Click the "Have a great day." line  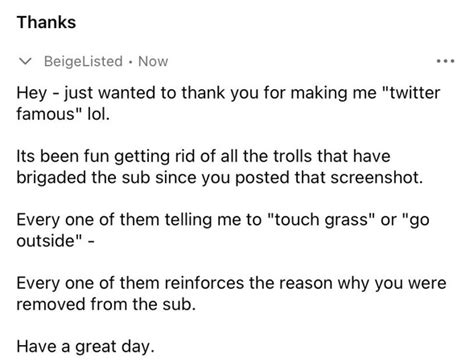(x=86, y=346)
